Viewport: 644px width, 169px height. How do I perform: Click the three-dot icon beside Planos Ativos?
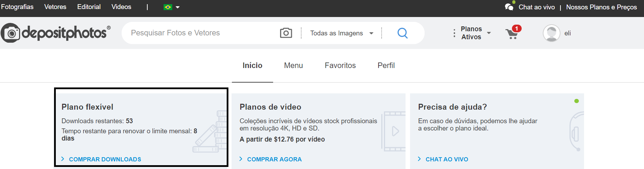454,33
